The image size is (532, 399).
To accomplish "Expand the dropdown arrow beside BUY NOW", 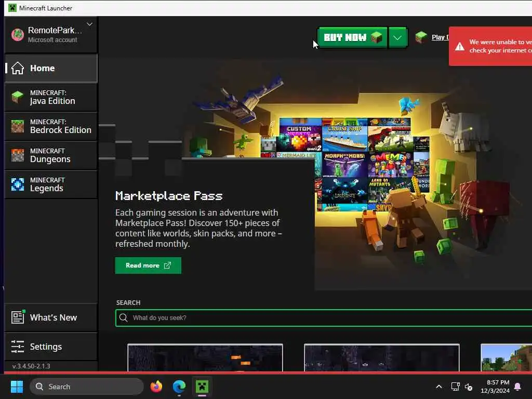I will point(397,37).
